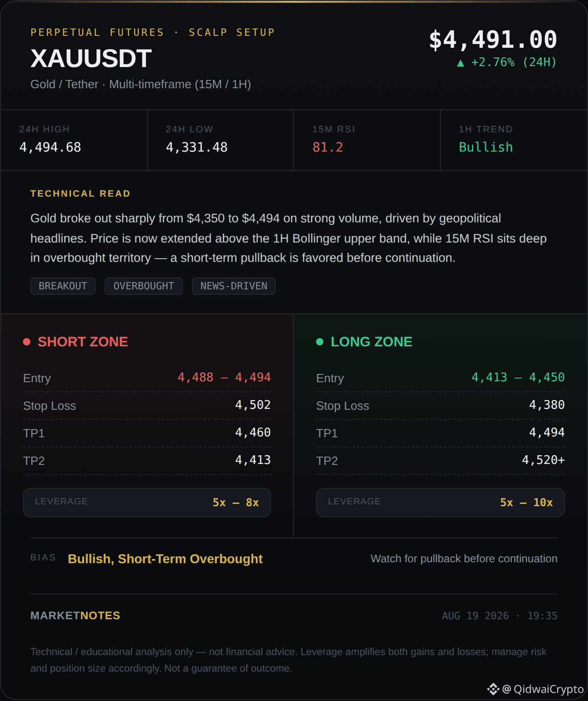Screen dimensions: 588x701
Task: Select the OVERBOUGHT tag
Action: pos(144,286)
